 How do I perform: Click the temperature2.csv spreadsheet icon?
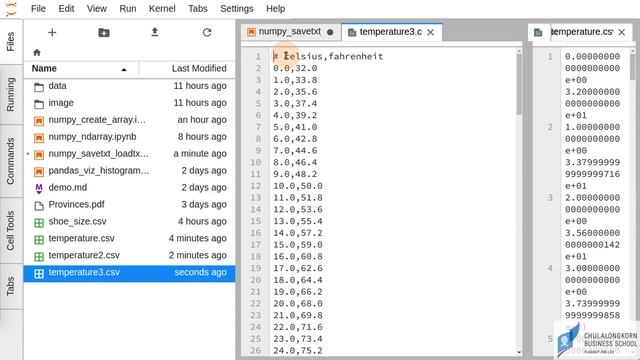coord(39,256)
